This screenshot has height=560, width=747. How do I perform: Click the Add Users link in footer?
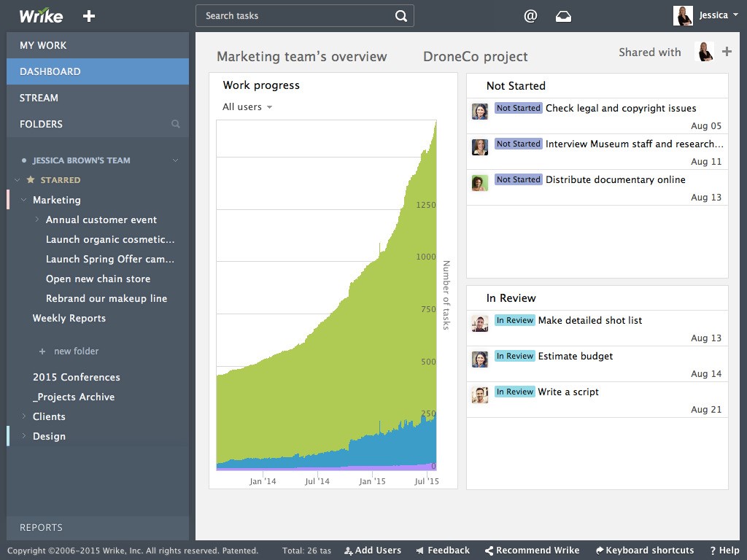[373, 551]
